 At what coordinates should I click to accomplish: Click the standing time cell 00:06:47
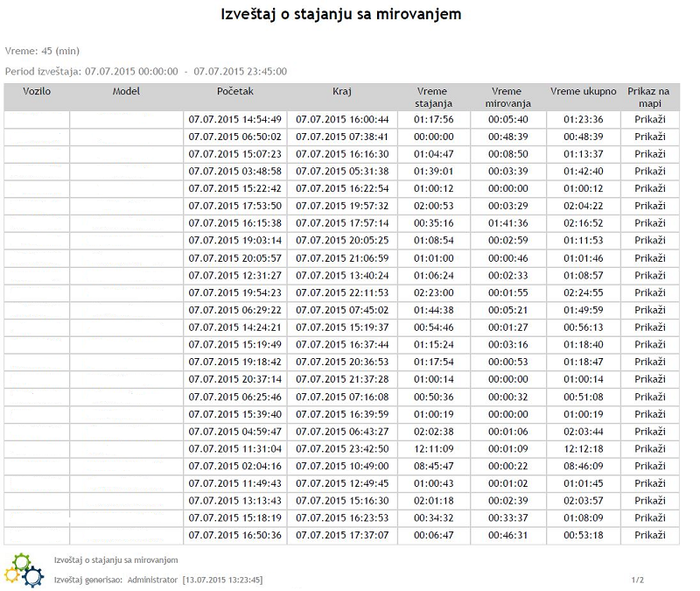(433, 535)
